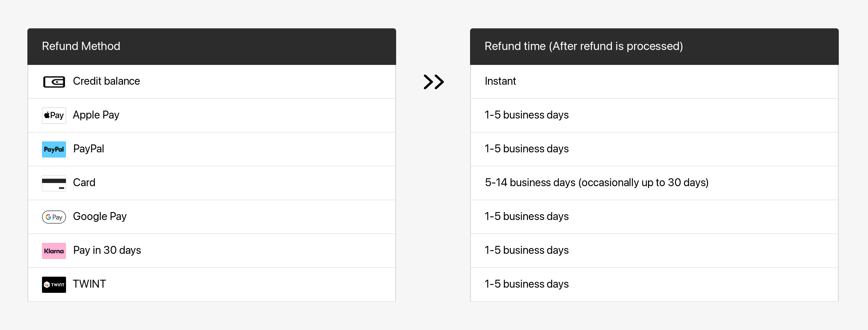Click the Refund time column header

click(583, 46)
